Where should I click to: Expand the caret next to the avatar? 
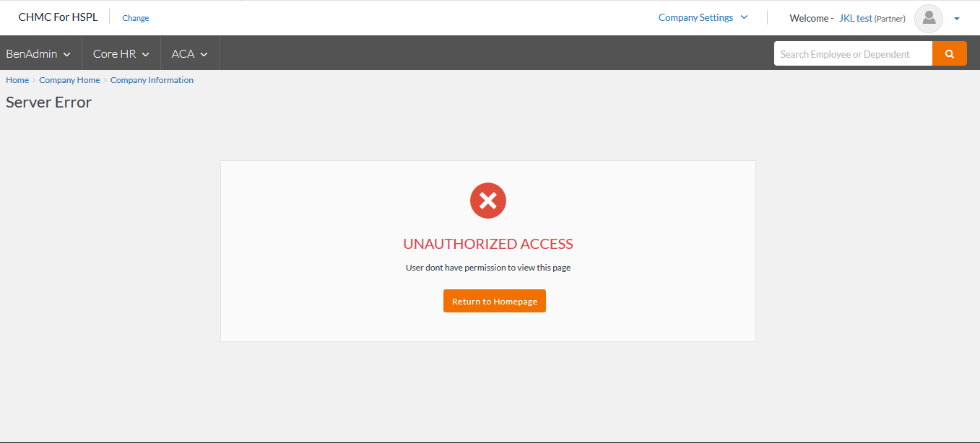(x=957, y=19)
